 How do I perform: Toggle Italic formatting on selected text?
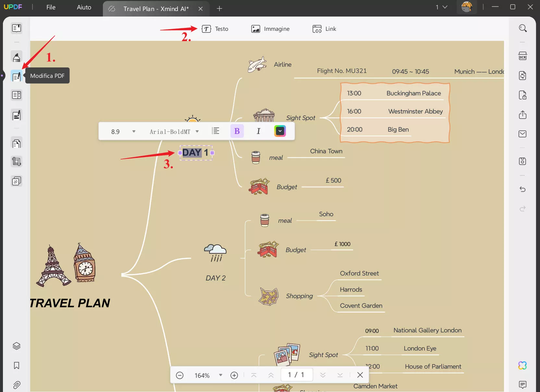[x=258, y=131]
